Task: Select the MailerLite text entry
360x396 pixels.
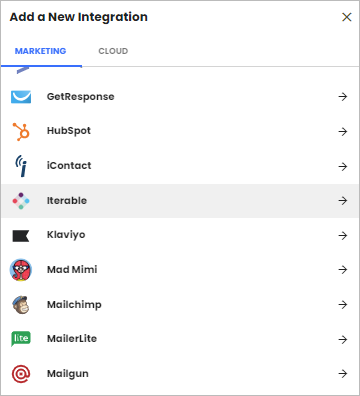Action: (x=72, y=339)
